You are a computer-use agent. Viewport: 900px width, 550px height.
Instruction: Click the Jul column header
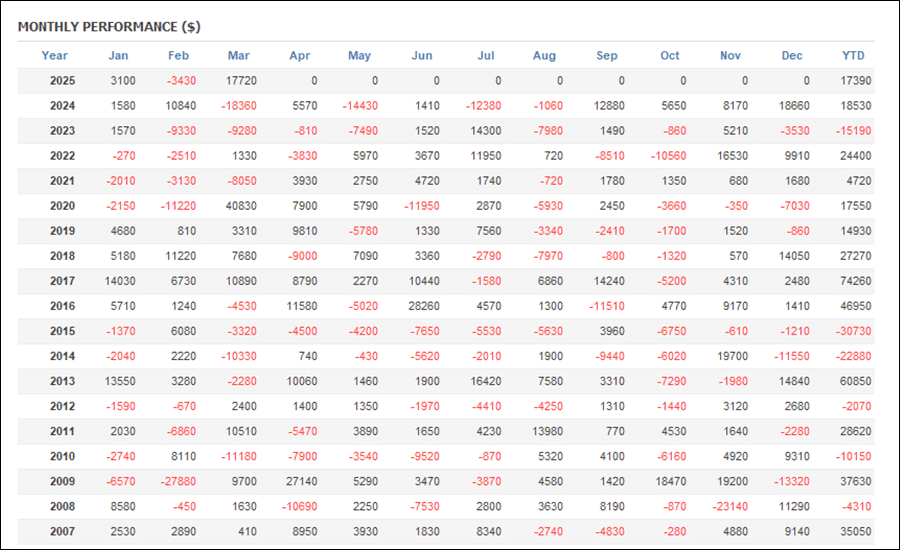tap(486, 56)
